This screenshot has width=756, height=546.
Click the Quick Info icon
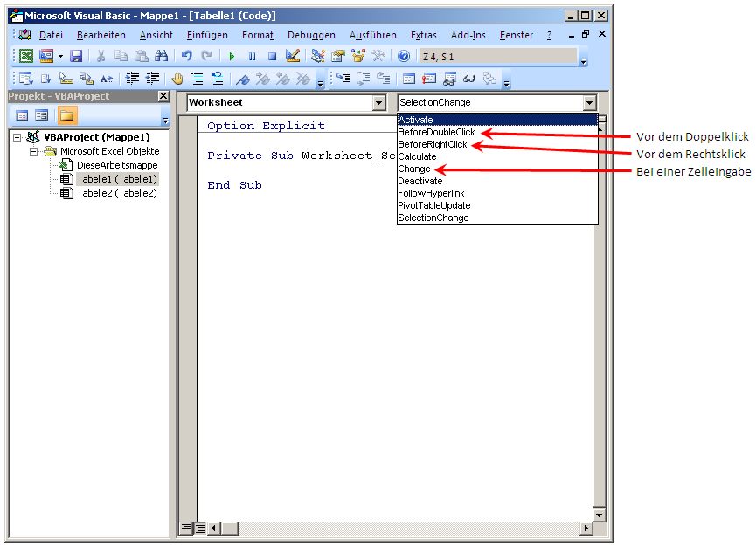[x=66, y=78]
